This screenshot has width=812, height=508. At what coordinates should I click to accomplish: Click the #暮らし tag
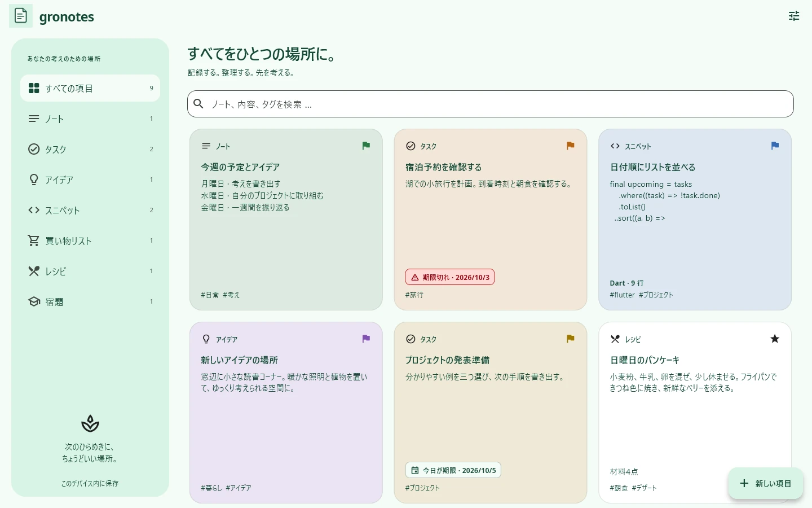tap(211, 488)
